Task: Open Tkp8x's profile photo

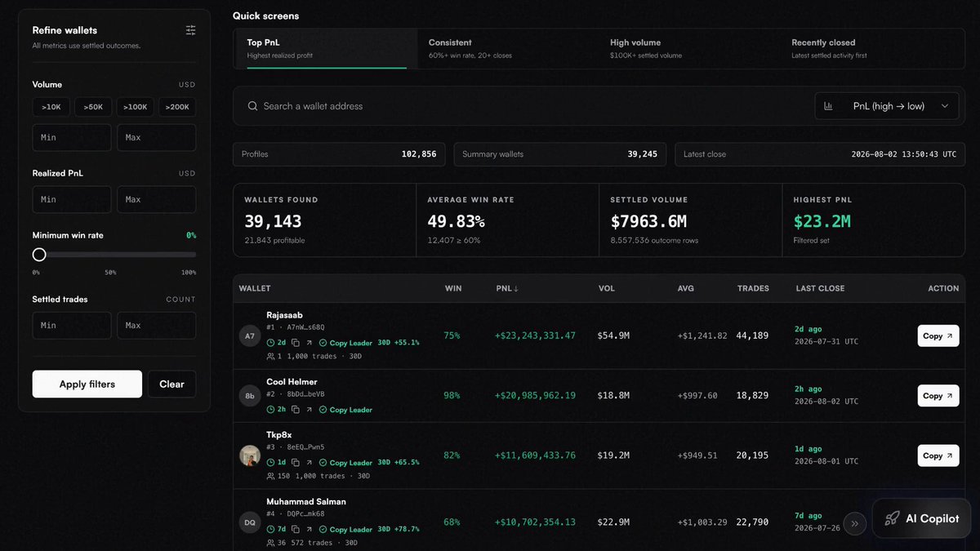Action: click(250, 455)
